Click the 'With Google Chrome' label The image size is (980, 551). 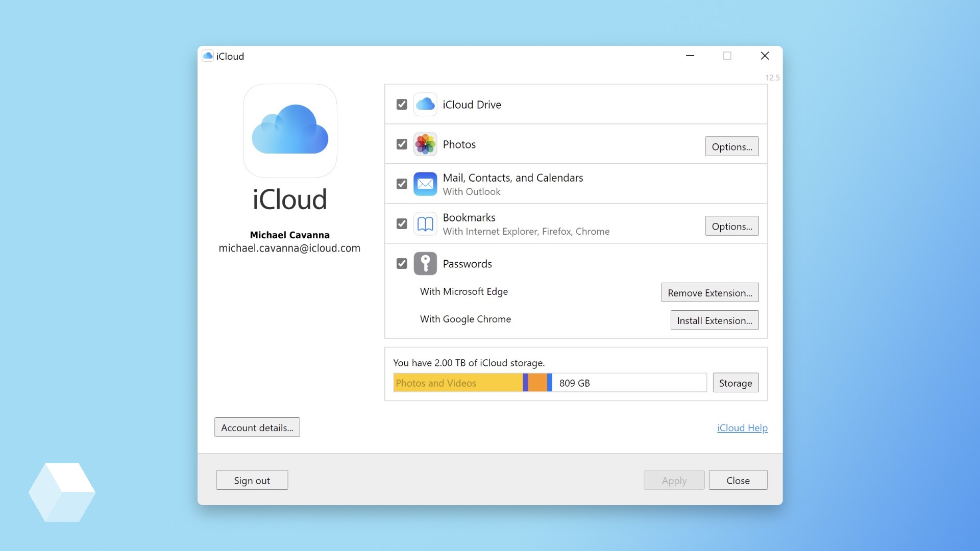pos(465,319)
